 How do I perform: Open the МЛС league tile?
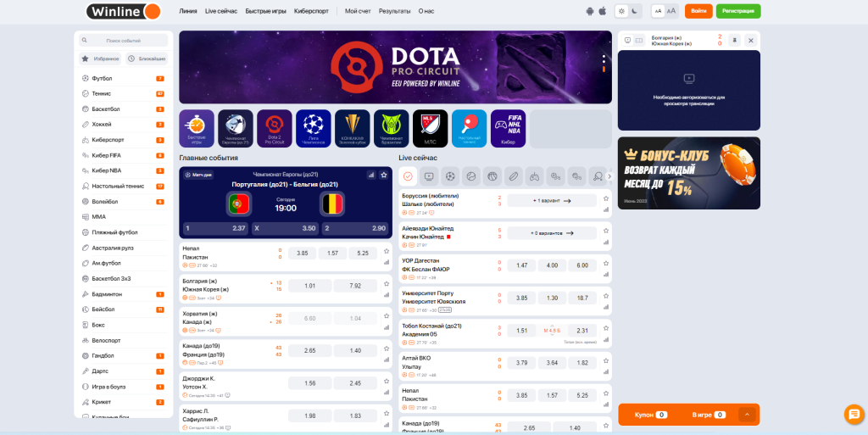tap(430, 127)
